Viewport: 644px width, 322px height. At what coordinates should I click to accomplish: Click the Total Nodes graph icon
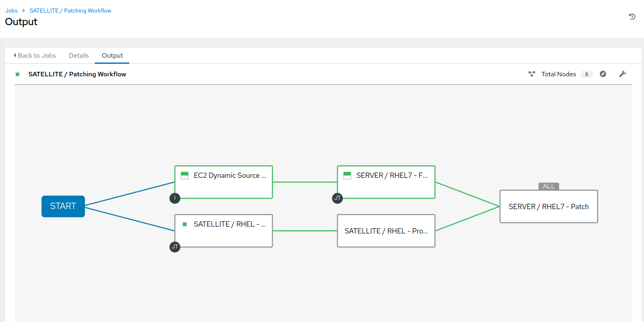531,74
